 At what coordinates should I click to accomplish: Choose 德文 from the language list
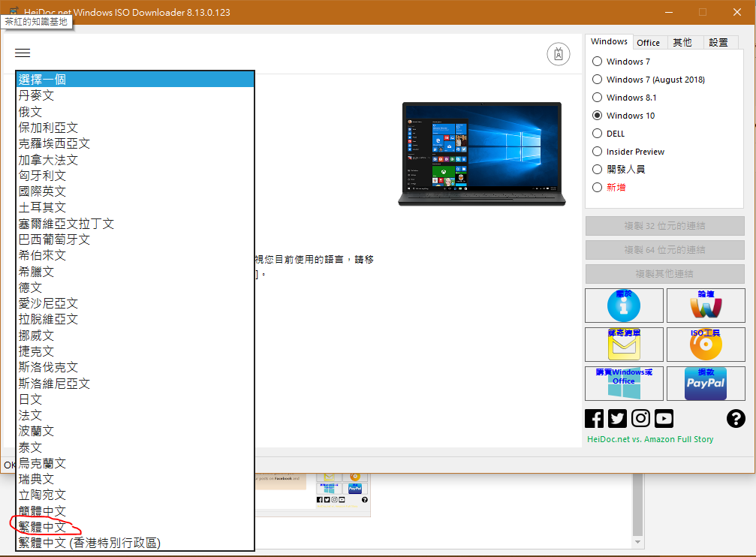click(x=135, y=288)
